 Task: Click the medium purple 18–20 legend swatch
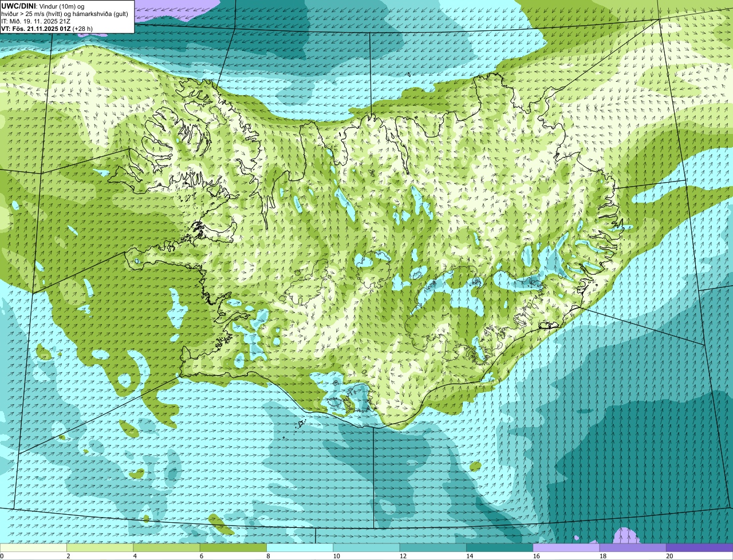(633, 547)
